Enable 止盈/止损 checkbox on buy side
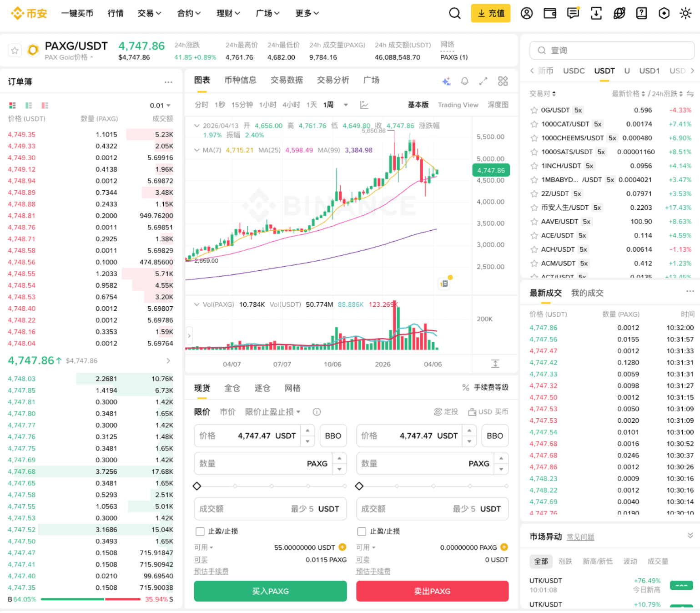Image resolution: width=700 pixels, height=613 pixels. (200, 531)
